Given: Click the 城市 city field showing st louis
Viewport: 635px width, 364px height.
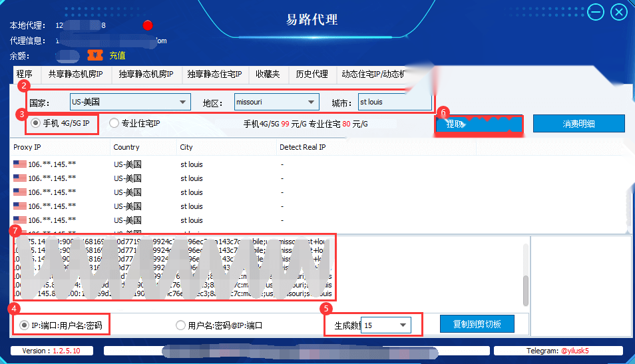Looking at the screenshot, I should (395, 102).
